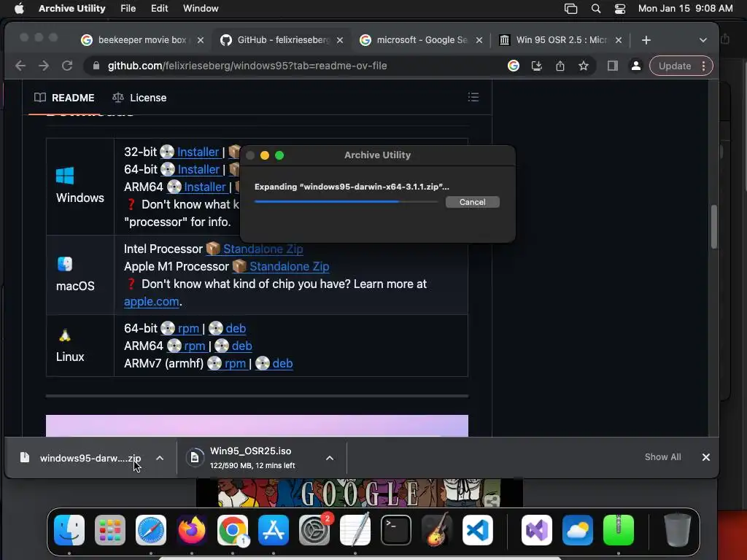Viewport: 747px width, 560px height.
Task: Click the windows95-darw zip download item
Action: click(x=81, y=458)
